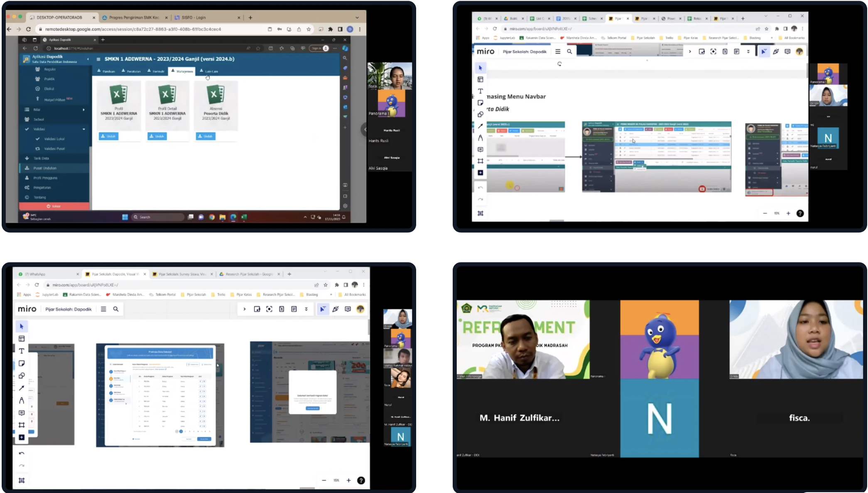Pick Sticky note tool in Menu Navbar Miro window

pos(481,103)
